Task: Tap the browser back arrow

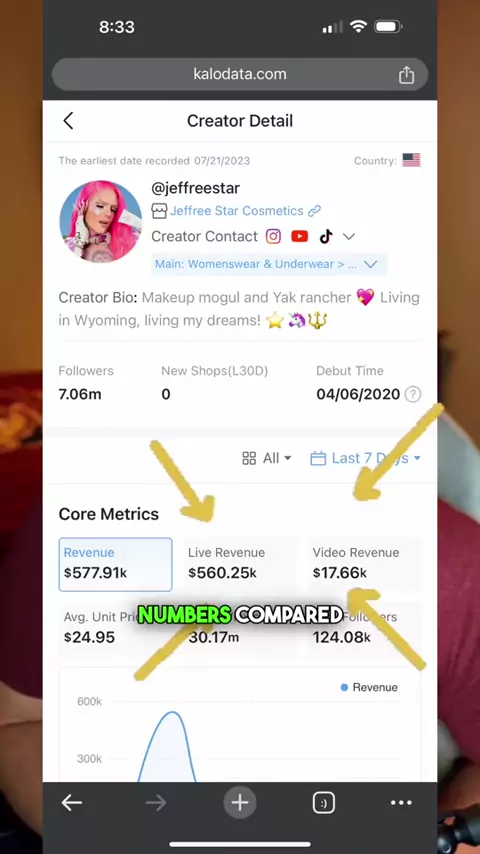Action: point(71,802)
